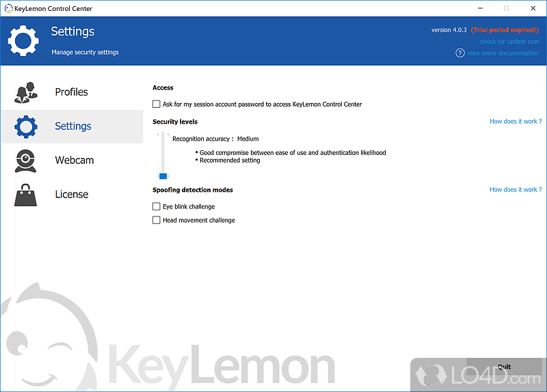
Task: Click the Profiles people icon in sidebar
Action: click(26, 92)
